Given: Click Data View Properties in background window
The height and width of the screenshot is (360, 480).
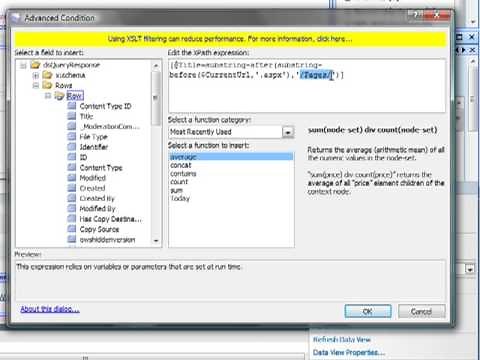Looking at the screenshot, I should coord(349,352).
